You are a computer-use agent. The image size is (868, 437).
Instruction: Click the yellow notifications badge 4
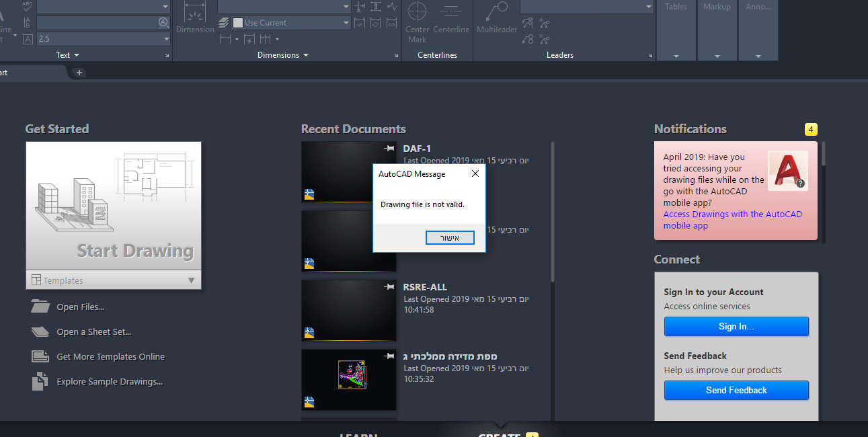pos(811,130)
